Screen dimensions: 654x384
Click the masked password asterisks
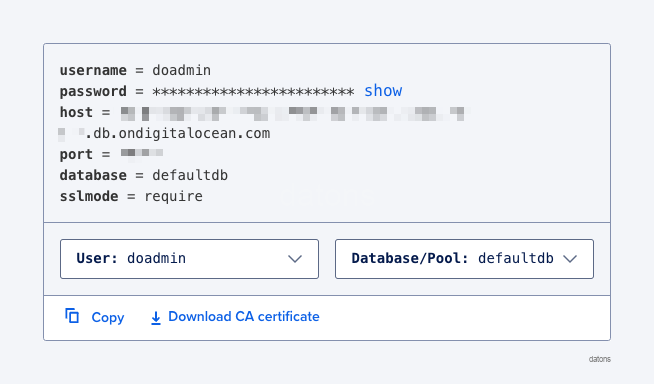click(x=253, y=92)
